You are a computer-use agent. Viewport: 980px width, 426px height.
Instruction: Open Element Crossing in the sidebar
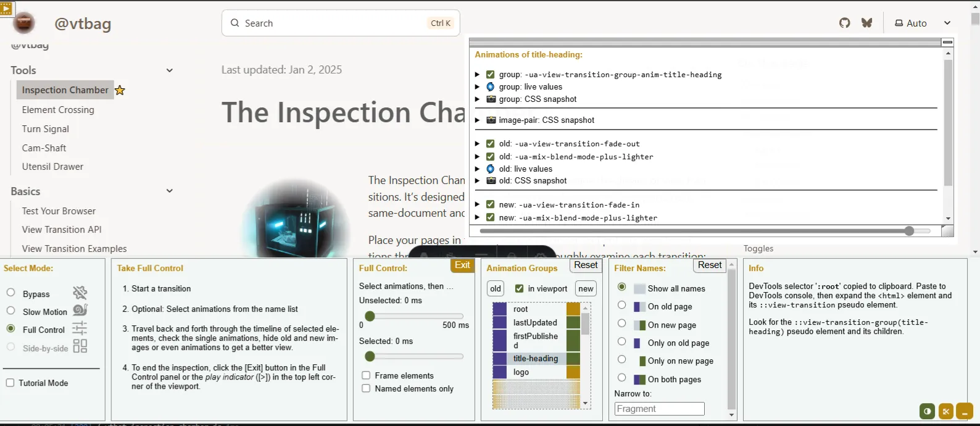(x=58, y=110)
